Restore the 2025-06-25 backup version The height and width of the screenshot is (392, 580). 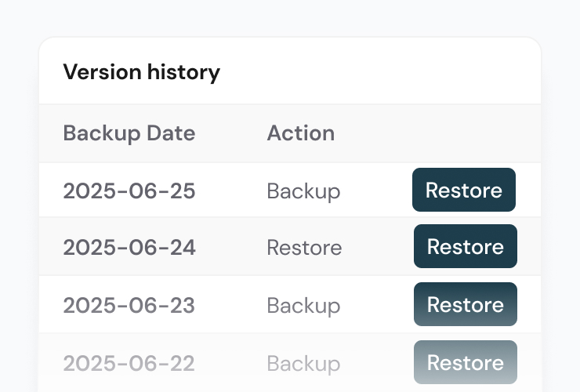click(464, 190)
